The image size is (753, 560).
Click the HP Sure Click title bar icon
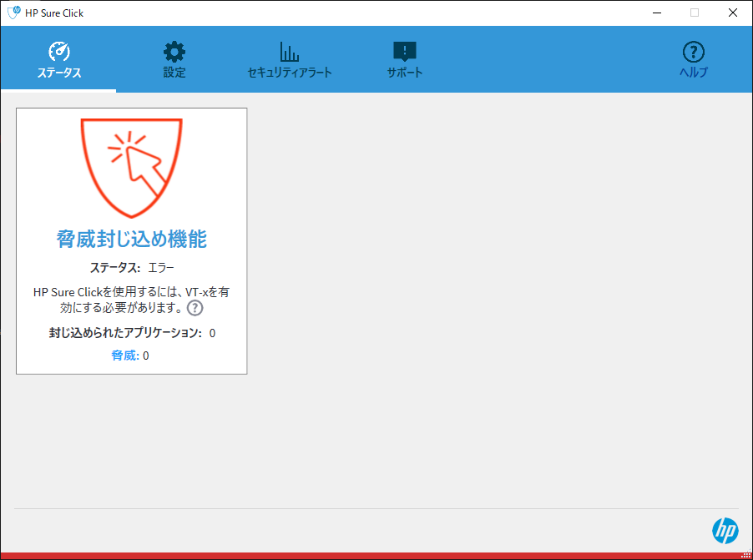point(14,13)
